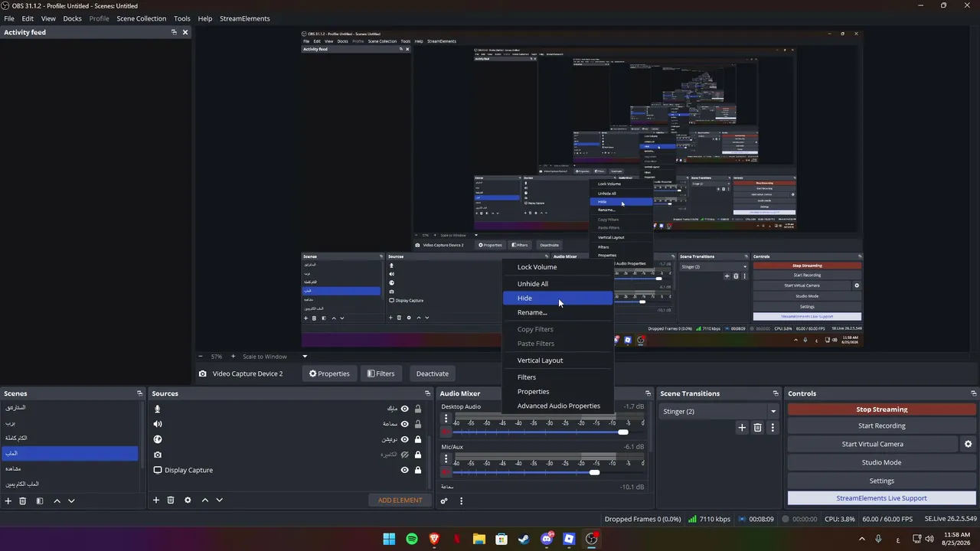
Task: Open Spotify from the taskbar
Action: pyautogui.click(x=412, y=539)
